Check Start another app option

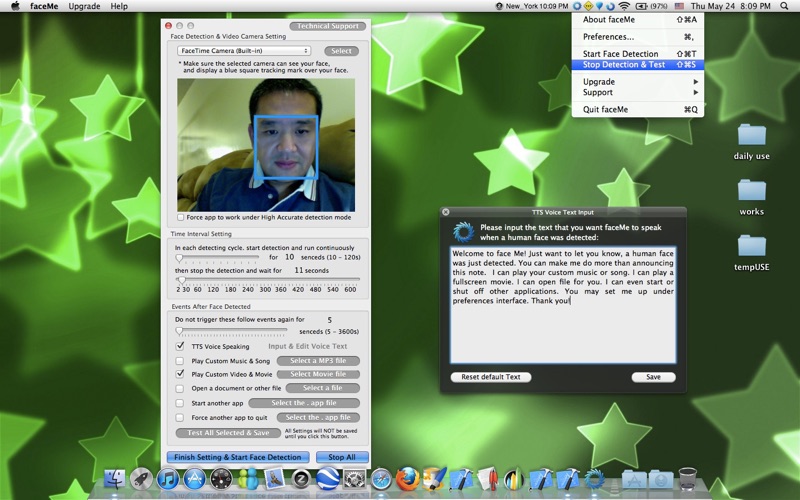(180, 403)
